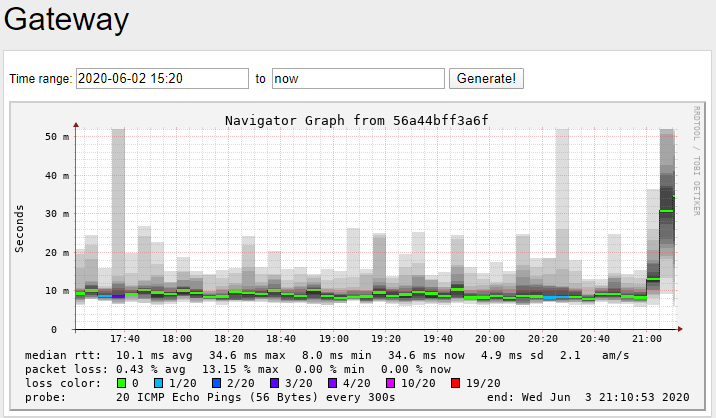
Task: Click the 19:20 time axis label
Action: coord(386,339)
